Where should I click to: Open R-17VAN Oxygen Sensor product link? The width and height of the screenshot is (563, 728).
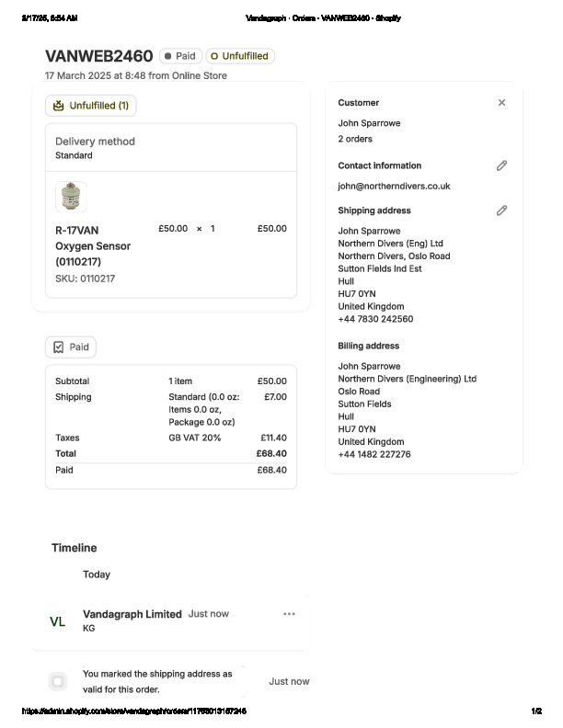click(93, 245)
